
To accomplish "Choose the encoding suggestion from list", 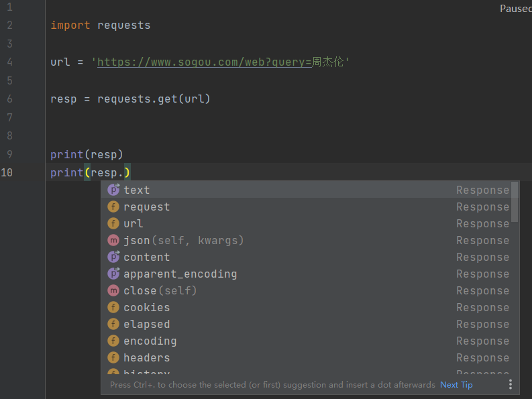I will 150,341.
